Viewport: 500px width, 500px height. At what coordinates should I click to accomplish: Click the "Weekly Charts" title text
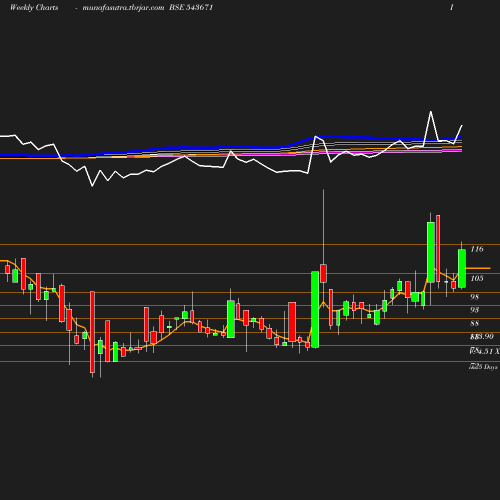(34, 7)
